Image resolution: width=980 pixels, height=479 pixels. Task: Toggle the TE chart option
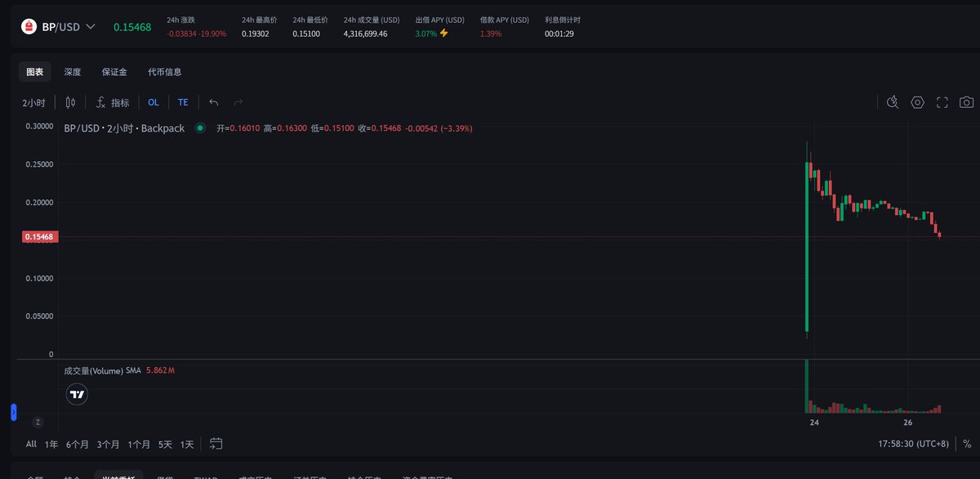(183, 102)
